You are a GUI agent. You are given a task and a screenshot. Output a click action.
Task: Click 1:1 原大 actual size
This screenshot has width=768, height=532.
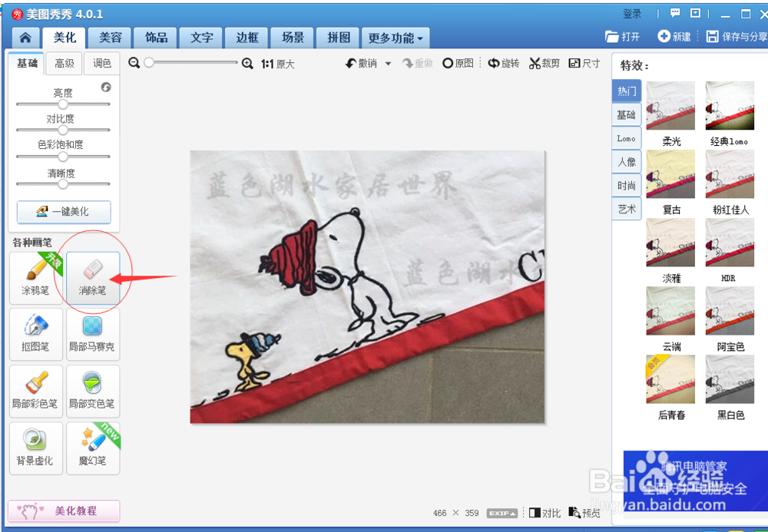pos(278,64)
